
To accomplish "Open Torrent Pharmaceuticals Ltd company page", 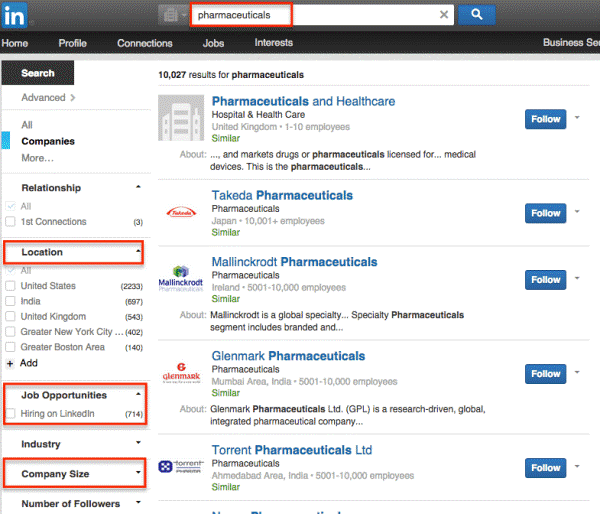I will 292,450.
